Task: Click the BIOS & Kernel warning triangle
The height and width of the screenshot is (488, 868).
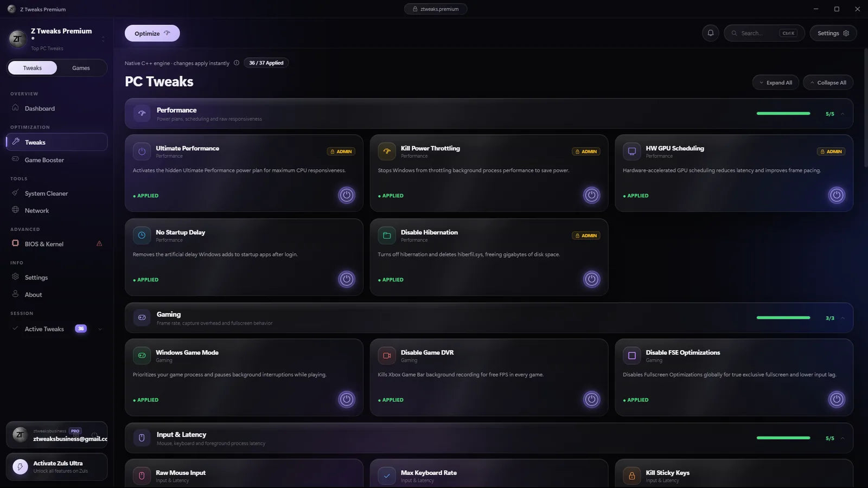Action: click(x=99, y=243)
